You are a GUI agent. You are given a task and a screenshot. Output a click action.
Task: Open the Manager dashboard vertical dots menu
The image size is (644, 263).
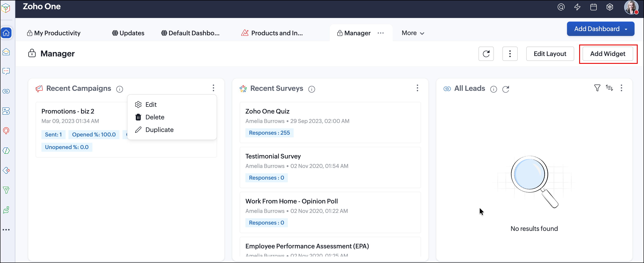pos(510,54)
